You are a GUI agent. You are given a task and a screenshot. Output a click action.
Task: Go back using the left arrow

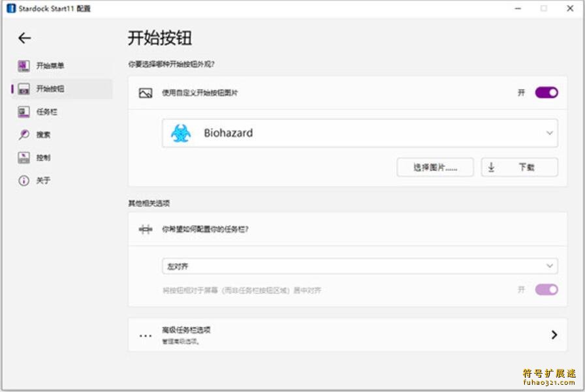[x=25, y=38]
